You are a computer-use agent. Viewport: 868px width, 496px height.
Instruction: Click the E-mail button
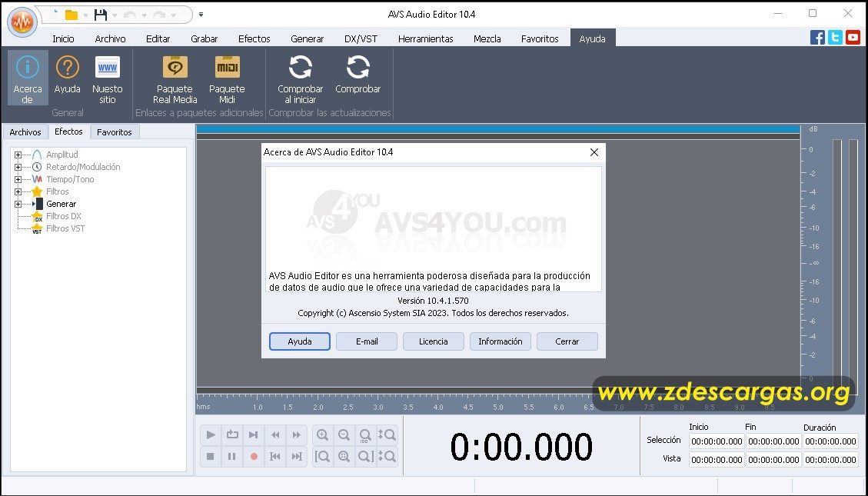[x=367, y=341]
